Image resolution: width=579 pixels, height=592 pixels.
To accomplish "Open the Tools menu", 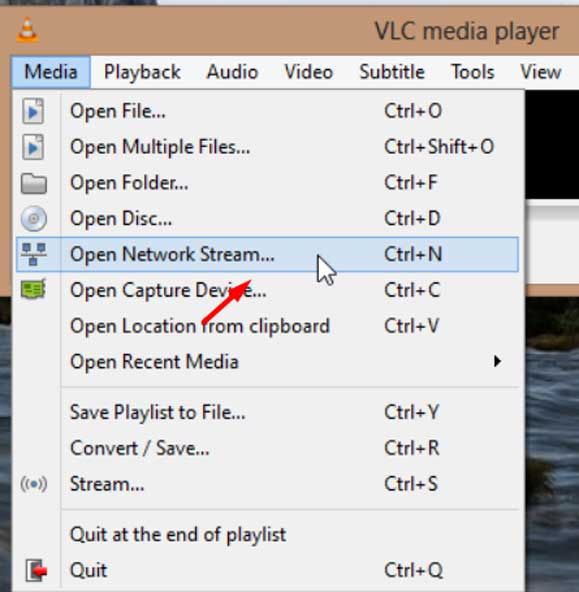I will click(x=473, y=72).
